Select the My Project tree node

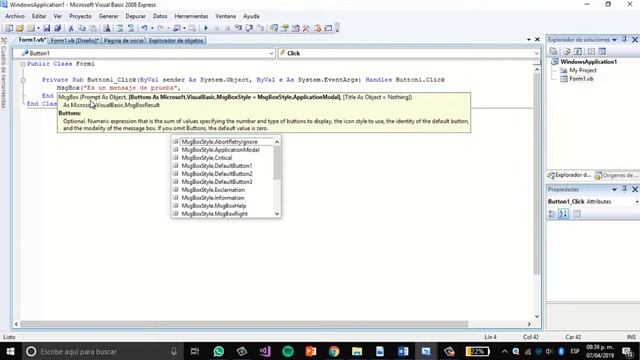(x=583, y=70)
